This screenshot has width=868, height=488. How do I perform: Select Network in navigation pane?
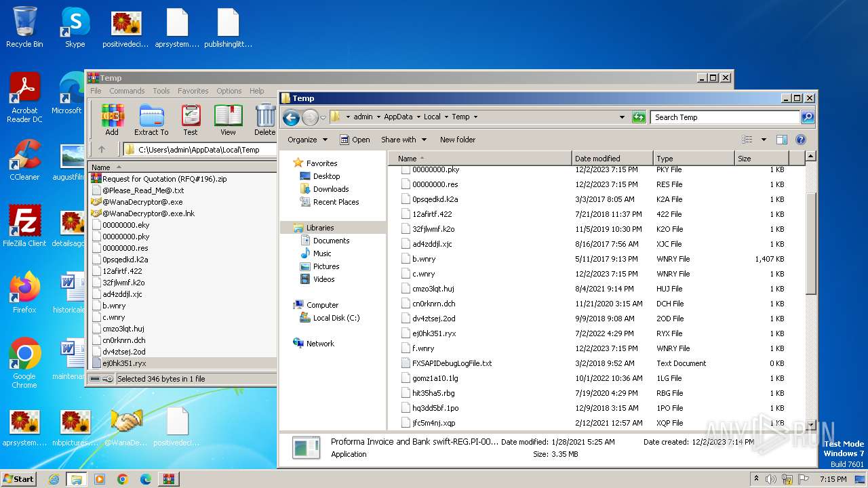(320, 344)
